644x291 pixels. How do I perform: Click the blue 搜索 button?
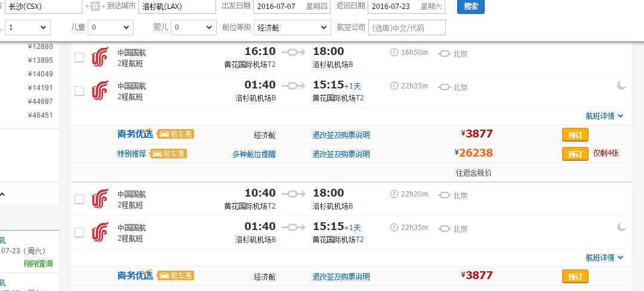pyautogui.click(x=471, y=7)
